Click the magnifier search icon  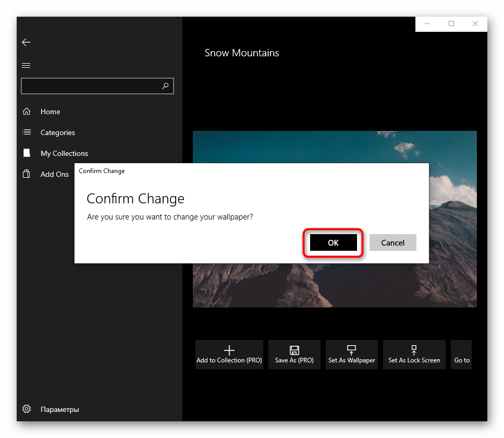pos(165,86)
